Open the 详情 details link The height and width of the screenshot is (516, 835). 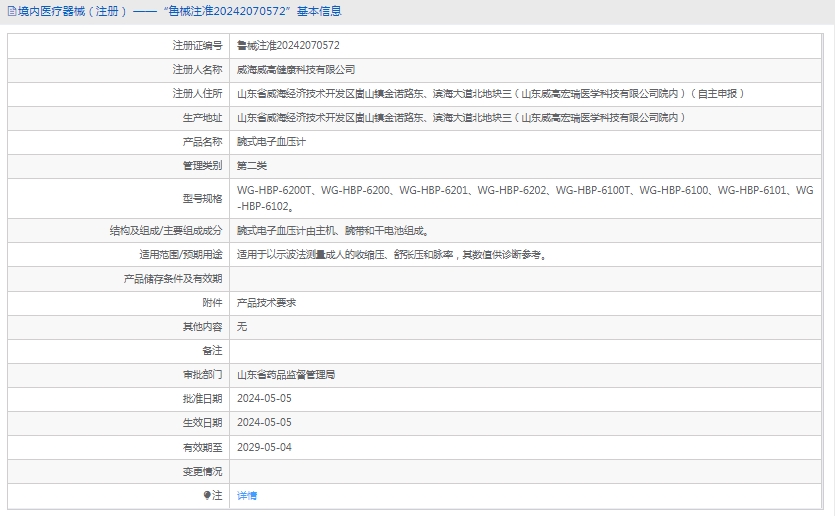click(247, 496)
